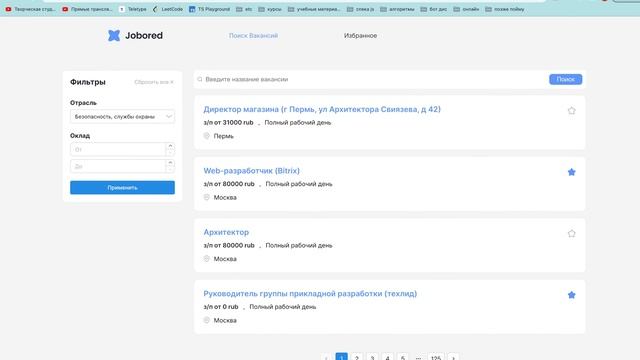Open the онлайн bookmark folder
The height and width of the screenshot is (360, 640).
pos(467,9)
